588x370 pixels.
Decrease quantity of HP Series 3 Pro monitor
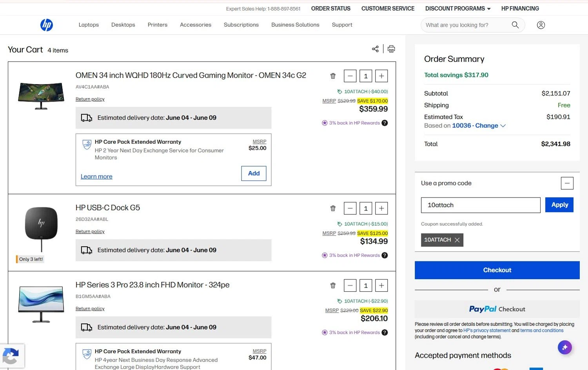click(x=350, y=286)
